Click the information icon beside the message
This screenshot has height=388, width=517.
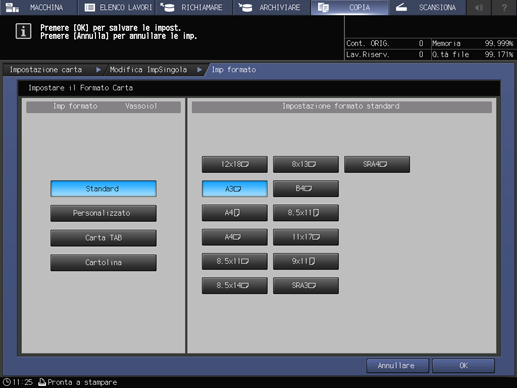[x=23, y=31]
